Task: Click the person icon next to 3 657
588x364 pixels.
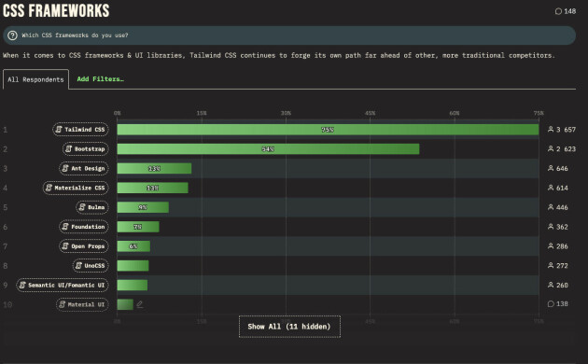Action: tap(551, 130)
